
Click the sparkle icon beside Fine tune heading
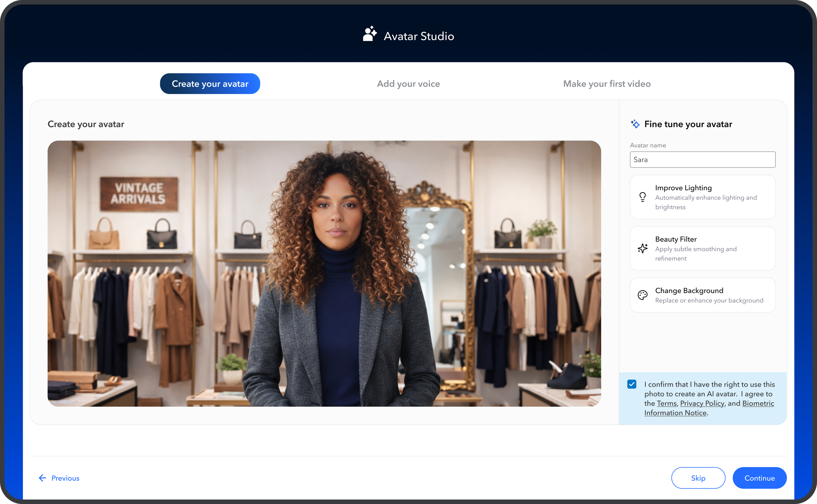(x=635, y=124)
